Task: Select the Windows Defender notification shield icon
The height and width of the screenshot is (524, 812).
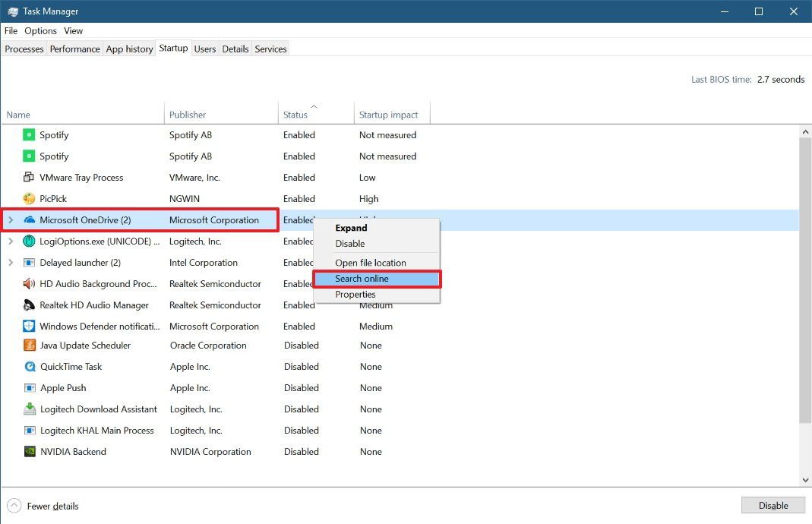Action: [x=29, y=326]
